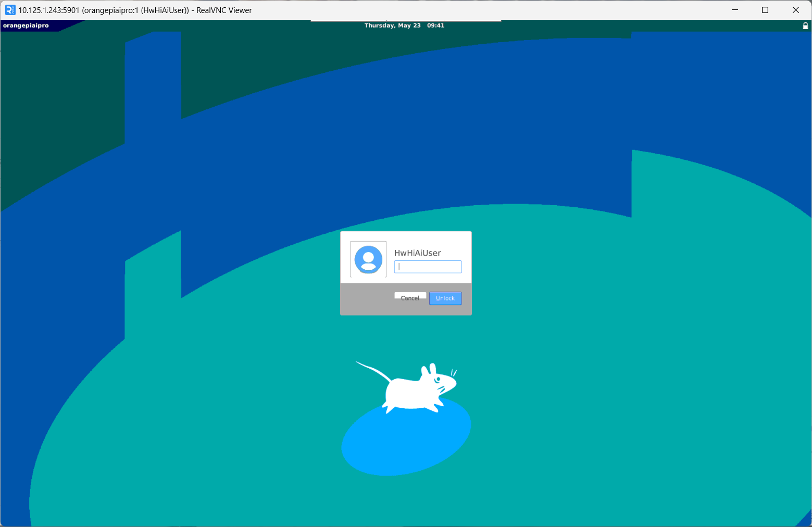The width and height of the screenshot is (812, 527).
Task: Click the RealVNC Viewer title icon
Action: pyautogui.click(x=10, y=10)
